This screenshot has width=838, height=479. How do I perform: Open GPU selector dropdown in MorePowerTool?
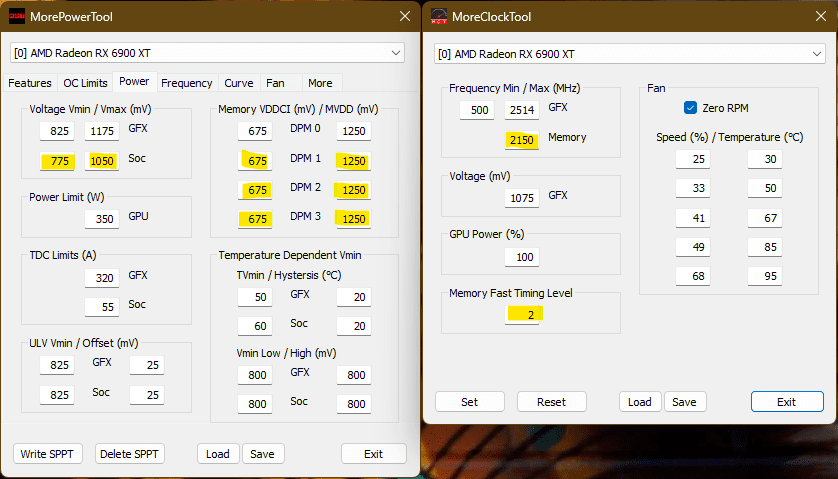click(x=207, y=53)
